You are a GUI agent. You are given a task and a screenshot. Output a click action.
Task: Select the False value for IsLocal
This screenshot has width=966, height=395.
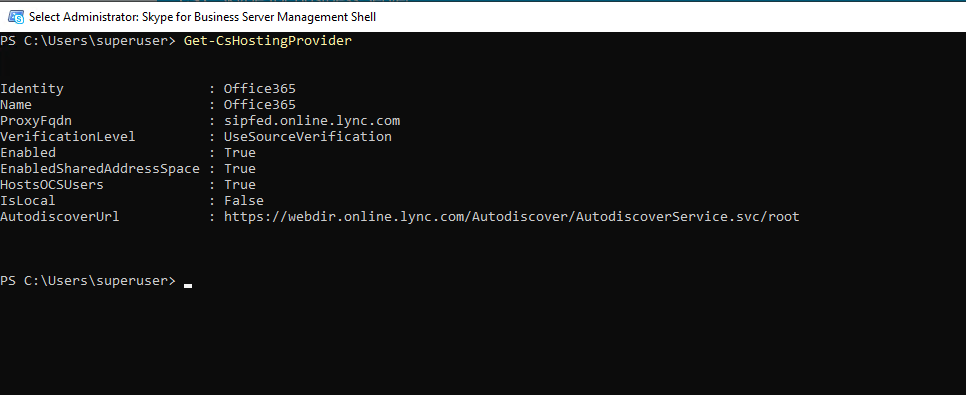pos(243,201)
